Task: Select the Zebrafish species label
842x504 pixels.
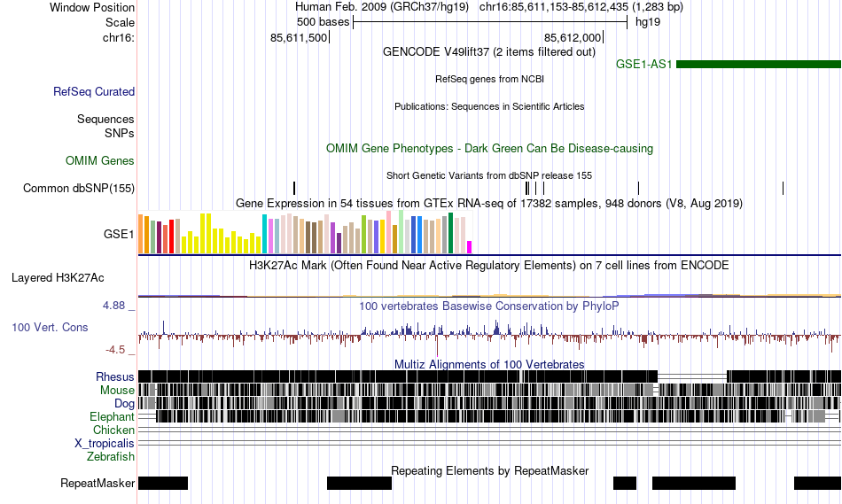Action: pyautogui.click(x=111, y=457)
